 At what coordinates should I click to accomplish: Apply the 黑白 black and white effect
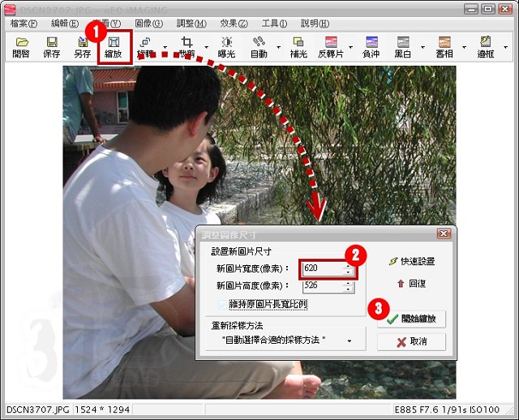click(403, 47)
